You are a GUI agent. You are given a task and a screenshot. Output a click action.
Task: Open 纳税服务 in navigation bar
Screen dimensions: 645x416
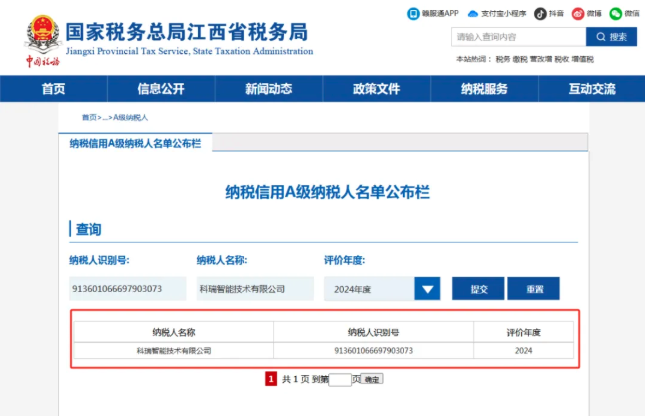[x=484, y=89]
